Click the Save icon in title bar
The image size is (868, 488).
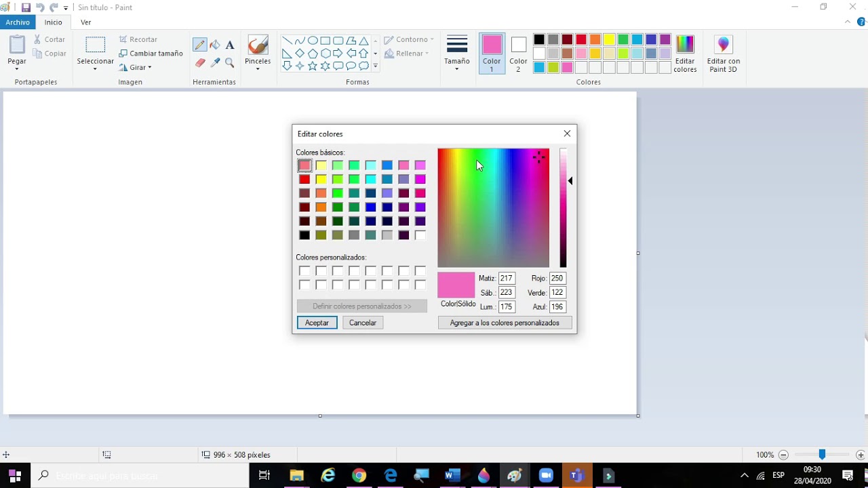(26, 7)
